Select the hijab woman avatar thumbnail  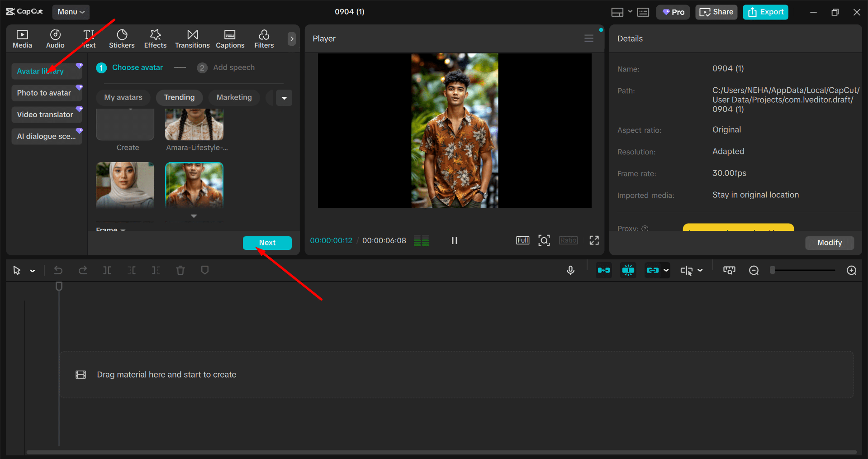tap(125, 185)
